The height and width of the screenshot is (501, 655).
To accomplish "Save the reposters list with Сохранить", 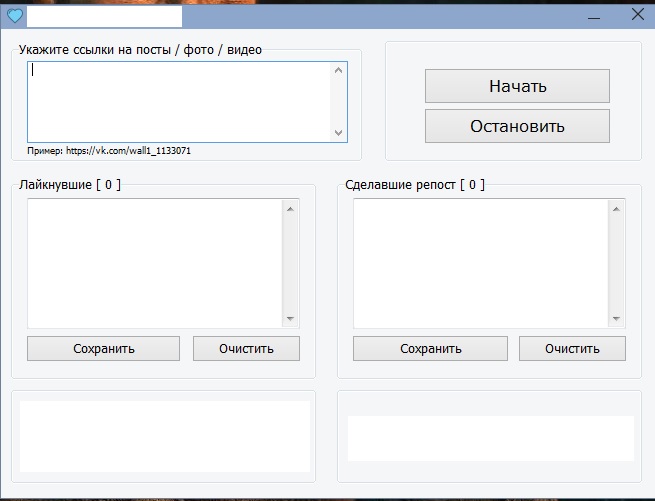I will pyautogui.click(x=430, y=349).
